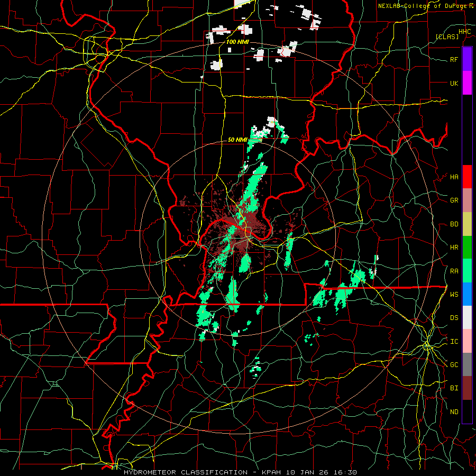Click the GC legend label
Image resolution: width=476 pixels, height=476 pixels.
[x=454, y=365]
